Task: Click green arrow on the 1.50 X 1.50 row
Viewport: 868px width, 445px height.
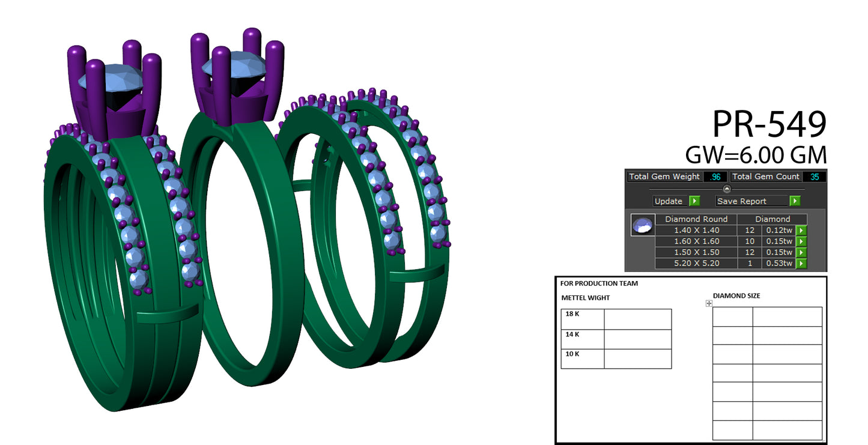Action: pos(801,252)
